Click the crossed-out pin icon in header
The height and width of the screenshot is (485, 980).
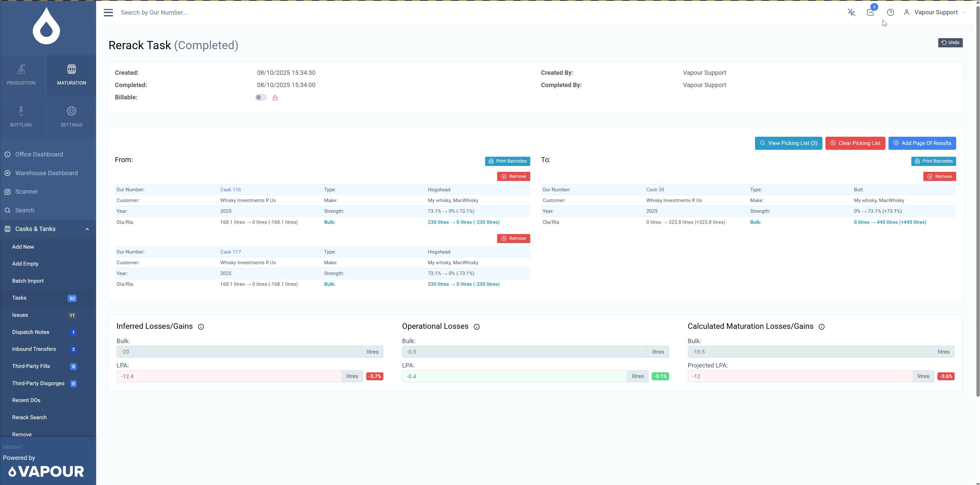coord(851,13)
